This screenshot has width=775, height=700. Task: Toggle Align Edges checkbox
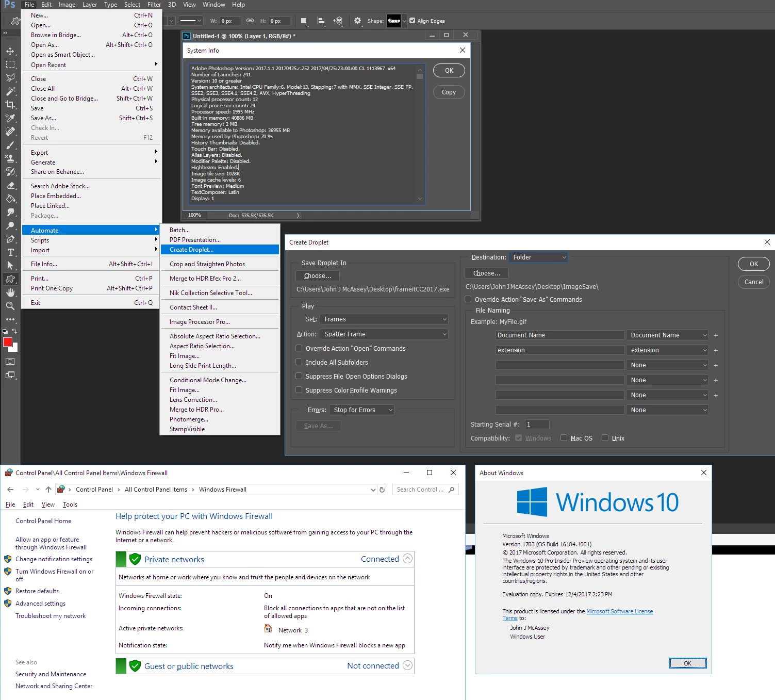412,21
